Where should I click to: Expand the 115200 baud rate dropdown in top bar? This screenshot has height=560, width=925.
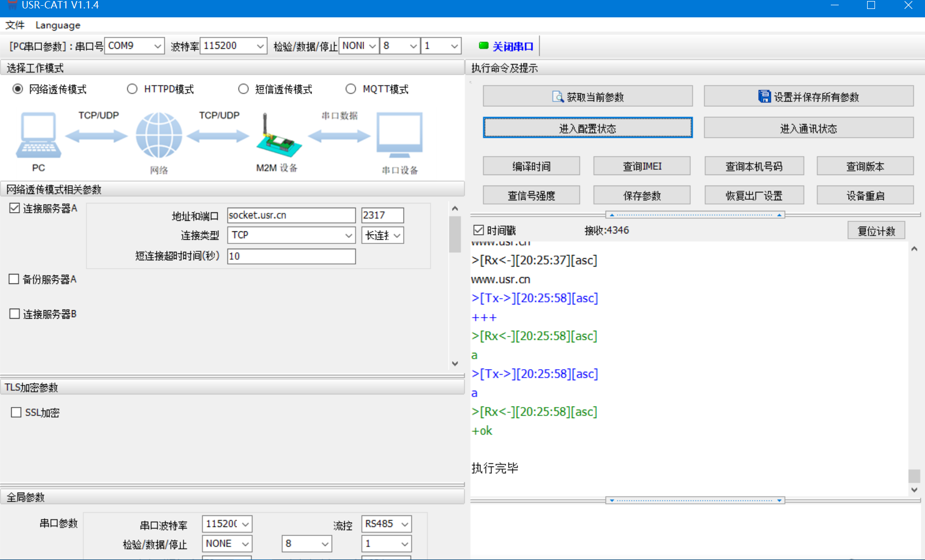click(260, 46)
